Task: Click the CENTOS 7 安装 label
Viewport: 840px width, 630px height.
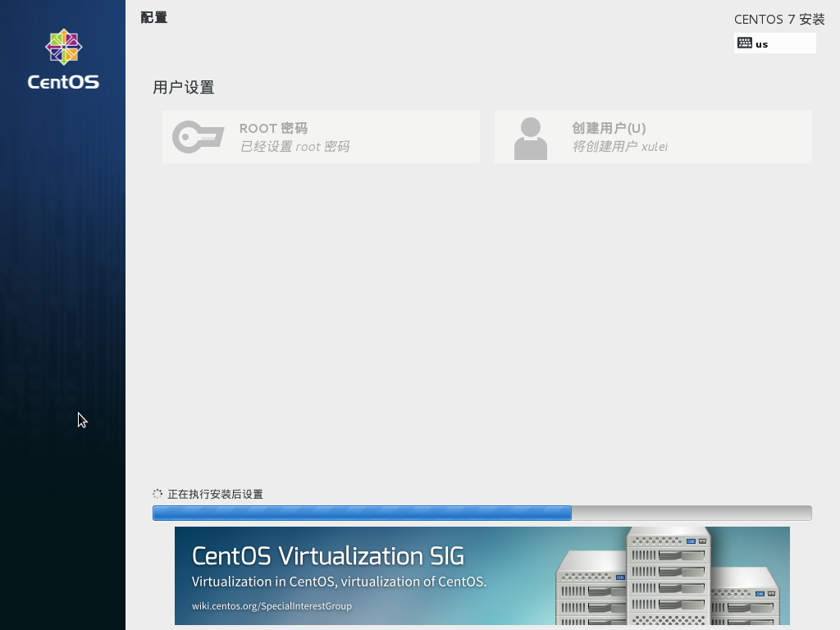Action: pyautogui.click(x=779, y=20)
